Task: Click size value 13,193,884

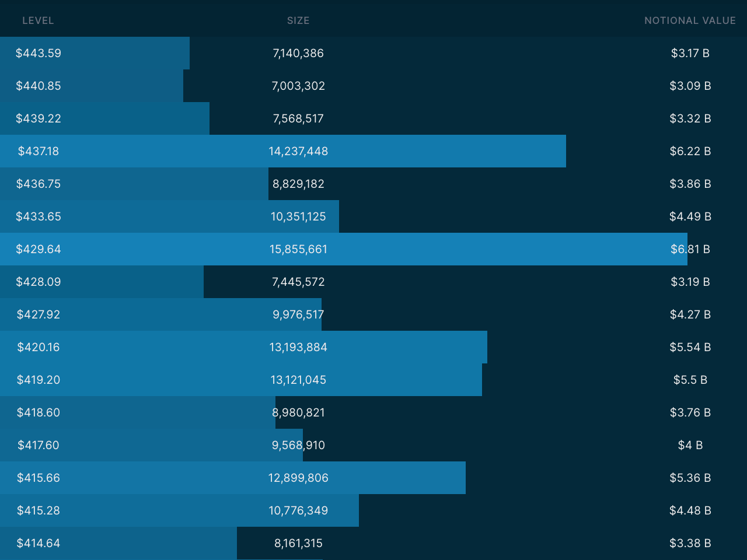Action: pyautogui.click(x=298, y=347)
